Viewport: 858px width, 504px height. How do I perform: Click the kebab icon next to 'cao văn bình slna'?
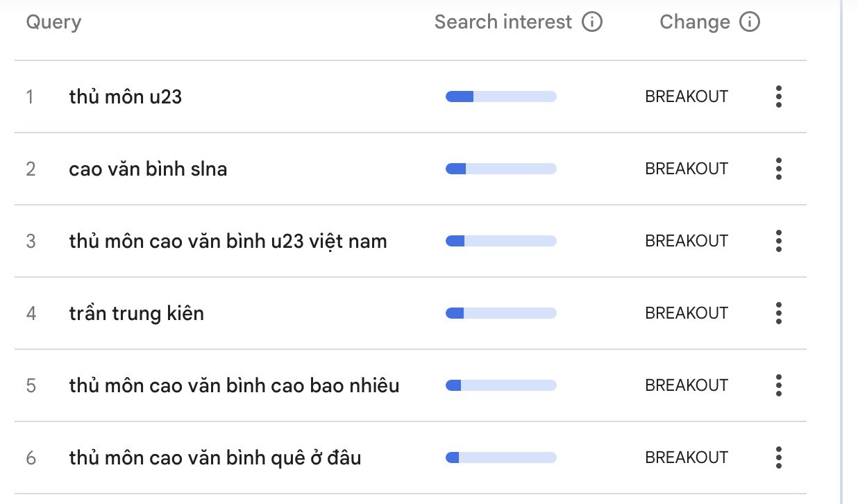pos(778,169)
